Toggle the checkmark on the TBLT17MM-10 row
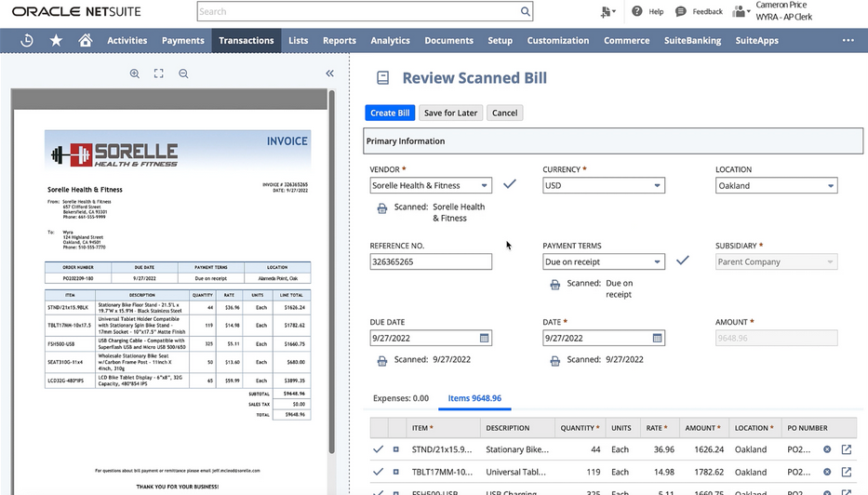This screenshot has width=868, height=495. point(378,472)
